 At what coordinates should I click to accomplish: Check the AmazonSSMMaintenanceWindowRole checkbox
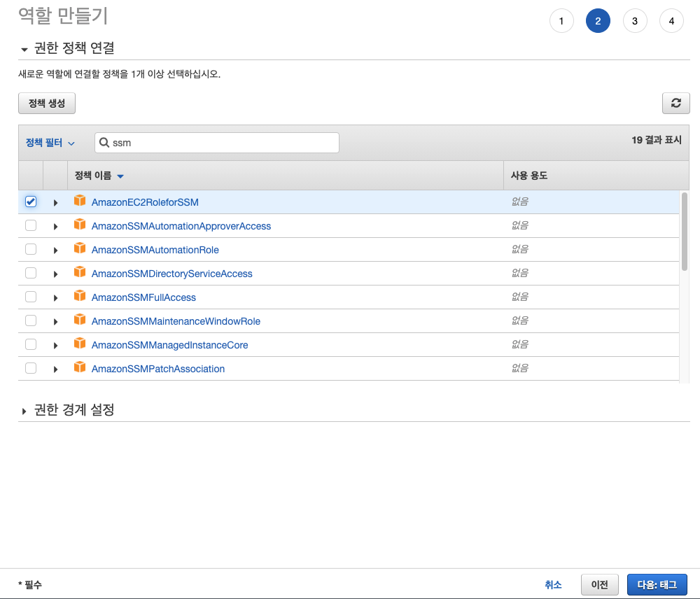point(31,320)
